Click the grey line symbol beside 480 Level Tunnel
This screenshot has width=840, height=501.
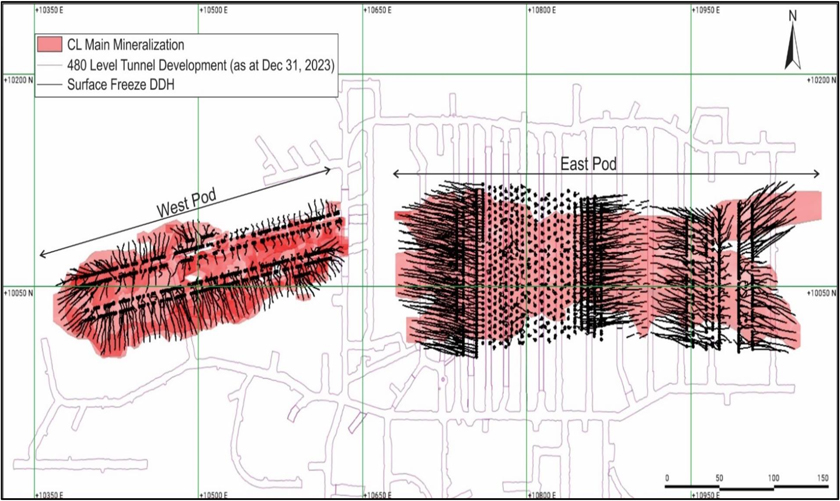(48, 65)
